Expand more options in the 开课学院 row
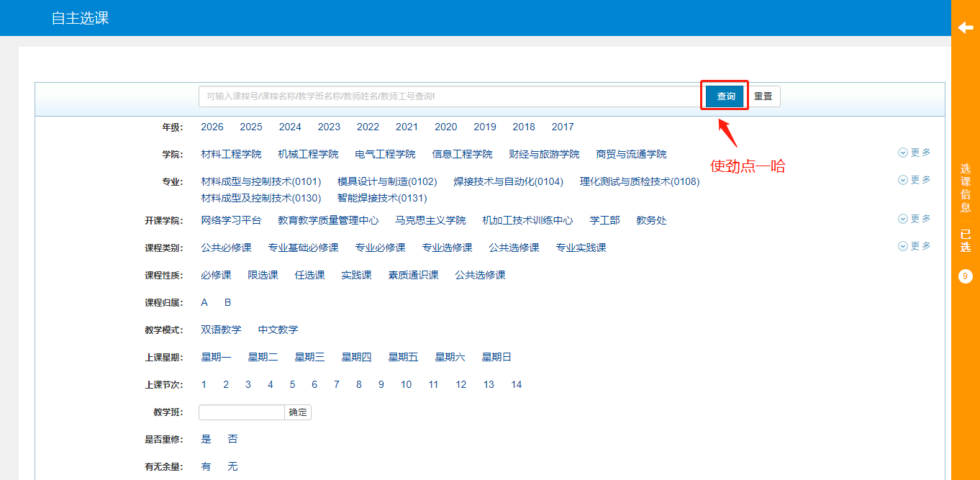Viewport: 980px width, 480px height. point(914,219)
